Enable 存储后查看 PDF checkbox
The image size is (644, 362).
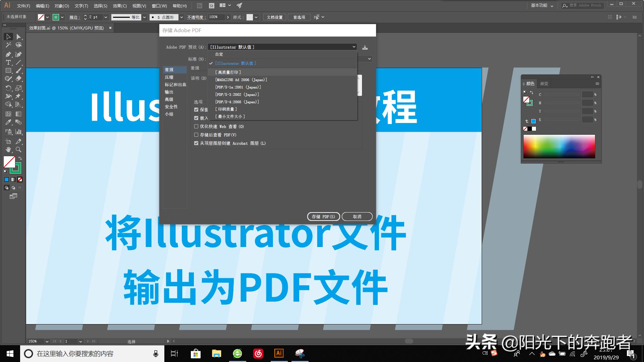pos(196,135)
